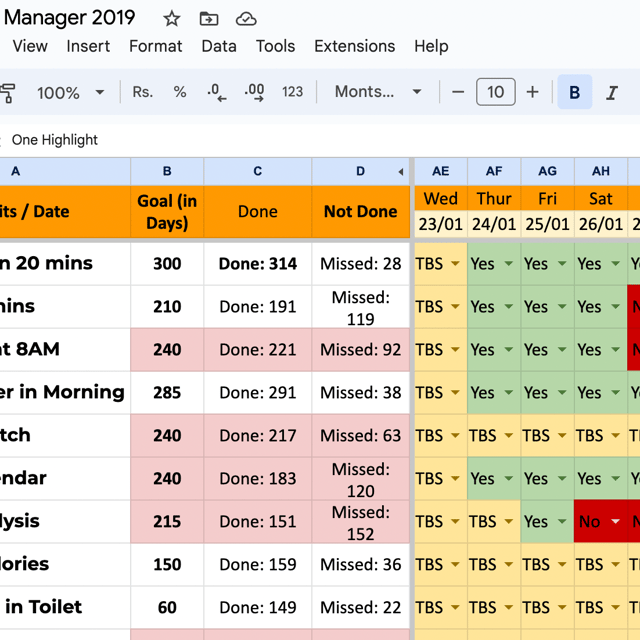Open TBS dropdown for 24/01 in lysis row
Image resolution: width=640 pixels, height=640 pixels.
coord(509,522)
